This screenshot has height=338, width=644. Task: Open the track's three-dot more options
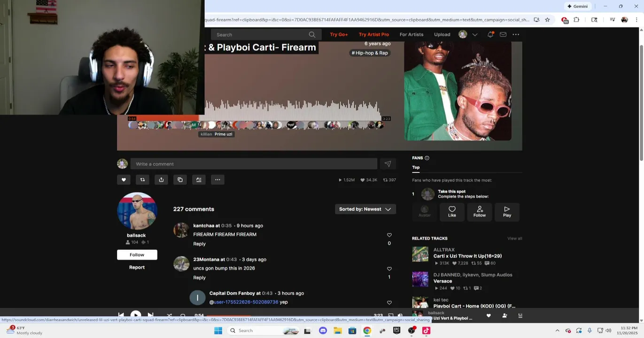[x=217, y=180]
